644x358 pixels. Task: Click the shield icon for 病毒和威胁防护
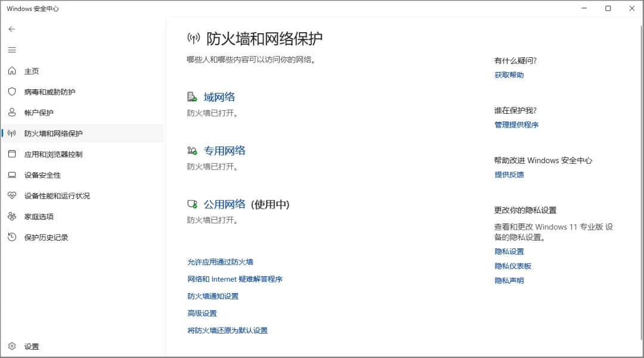(12, 92)
